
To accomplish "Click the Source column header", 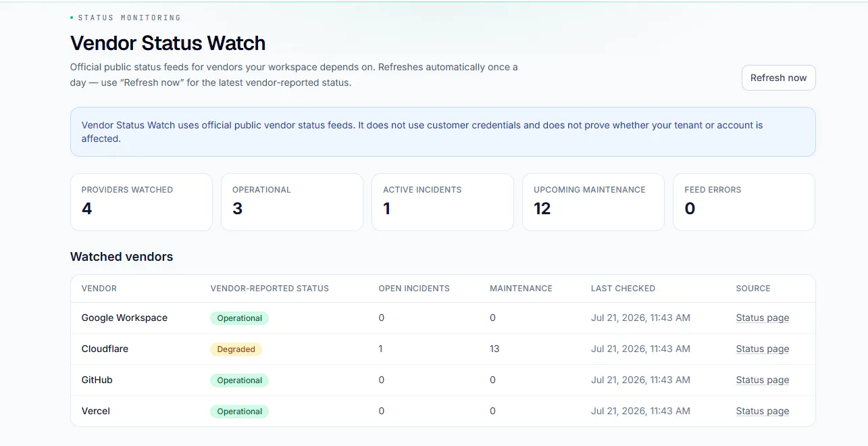I will (x=753, y=289).
